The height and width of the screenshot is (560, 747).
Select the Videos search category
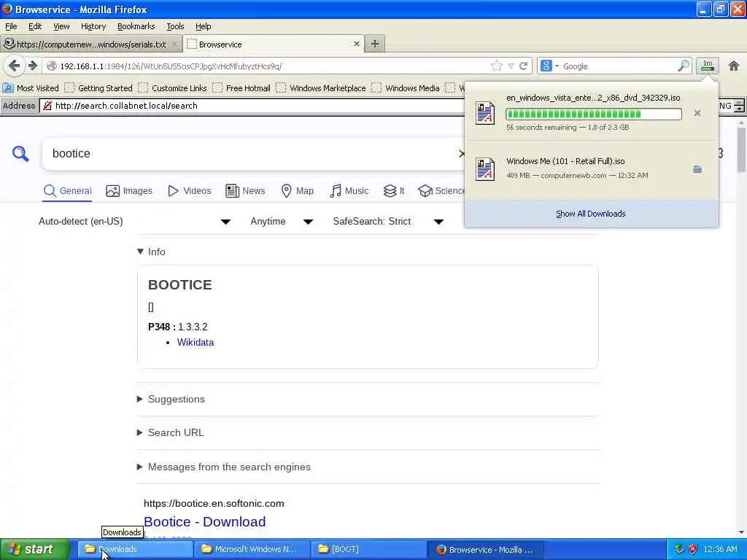pyautogui.click(x=190, y=191)
